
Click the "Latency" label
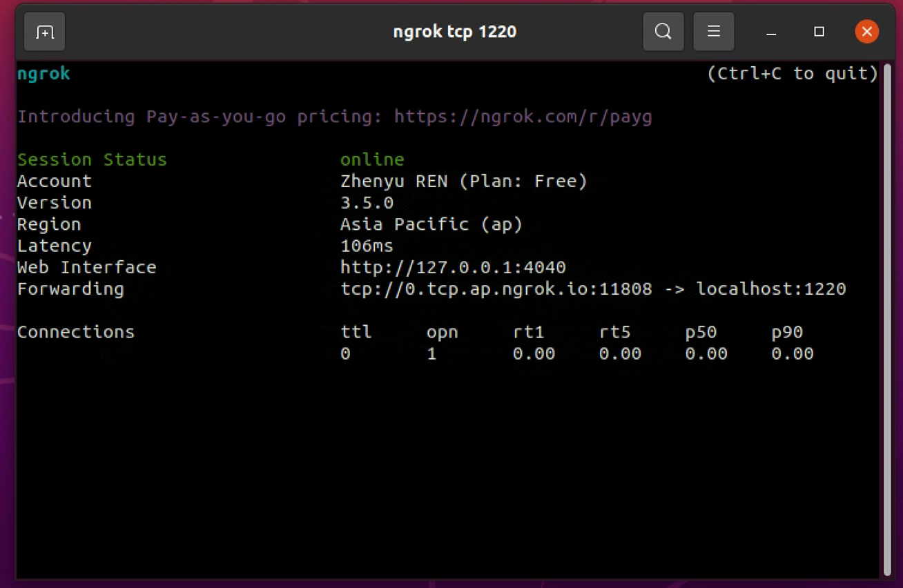click(x=55, y=246)
